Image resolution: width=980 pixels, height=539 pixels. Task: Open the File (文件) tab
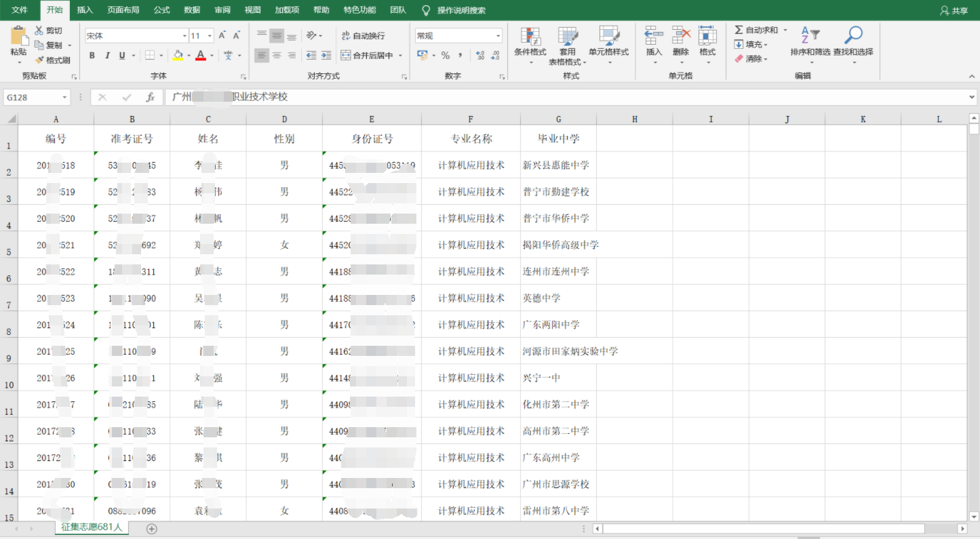(x=20, y=10)
